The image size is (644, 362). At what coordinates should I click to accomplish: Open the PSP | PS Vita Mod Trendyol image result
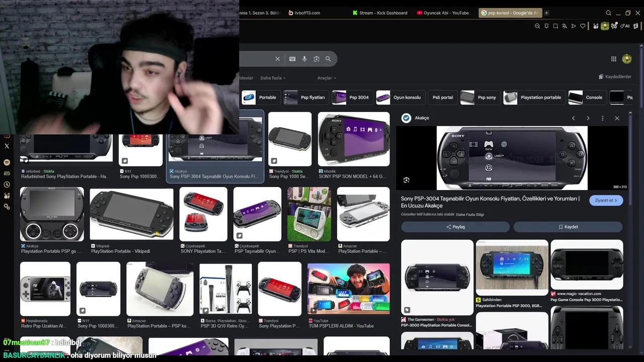tap(309, 214)
